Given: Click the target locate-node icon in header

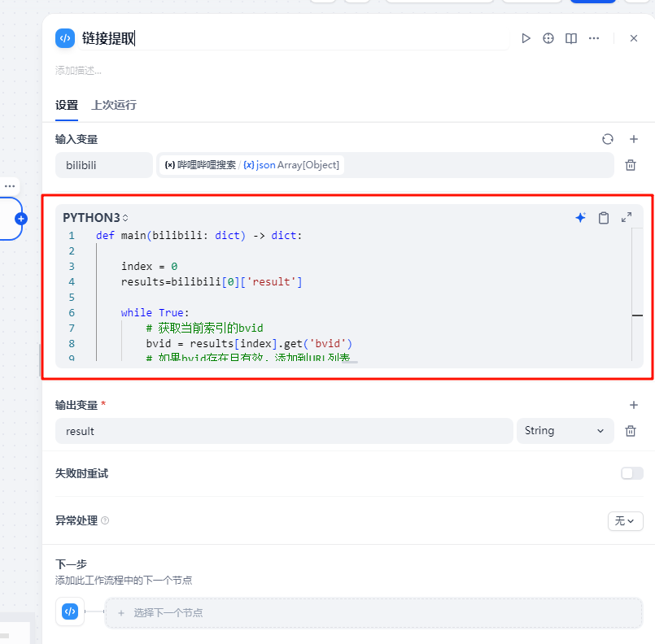Looking at the screenshot, I should click(x=548, y=38).
